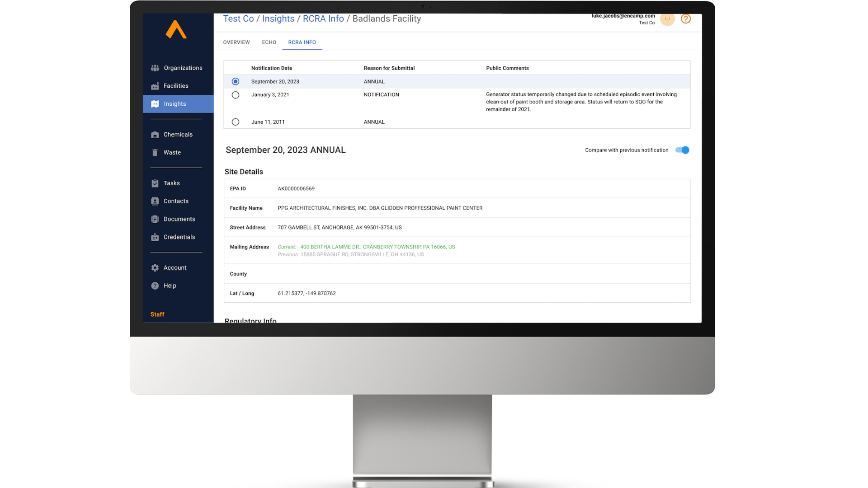The height and width of the screenshot is (488, 868).
Task: Select the September 20, 2023 radio button
Action: pos(236,81)
